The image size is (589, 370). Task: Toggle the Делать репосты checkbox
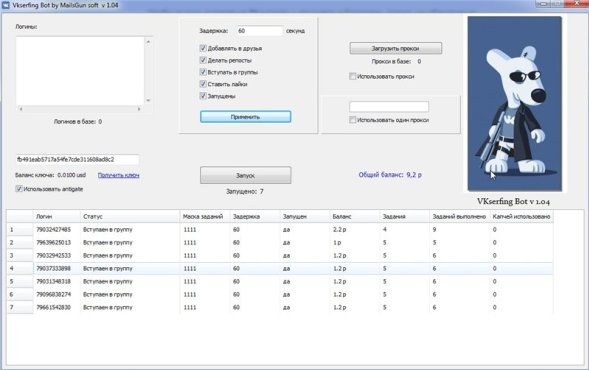point(203,60)
